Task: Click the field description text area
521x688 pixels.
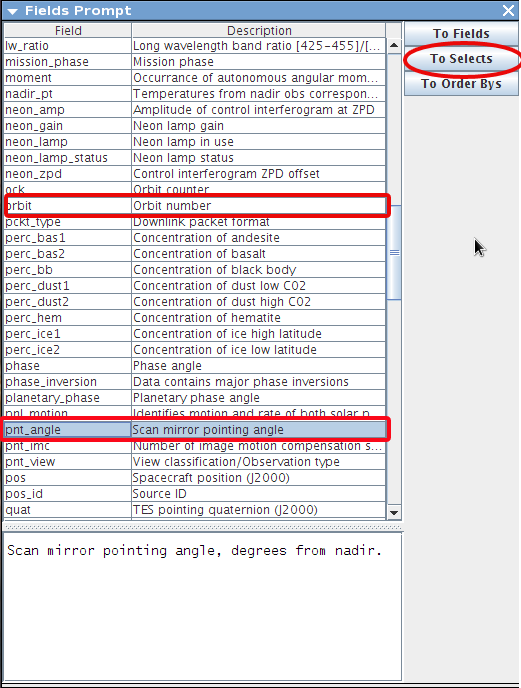Action: tap(202, 607)
